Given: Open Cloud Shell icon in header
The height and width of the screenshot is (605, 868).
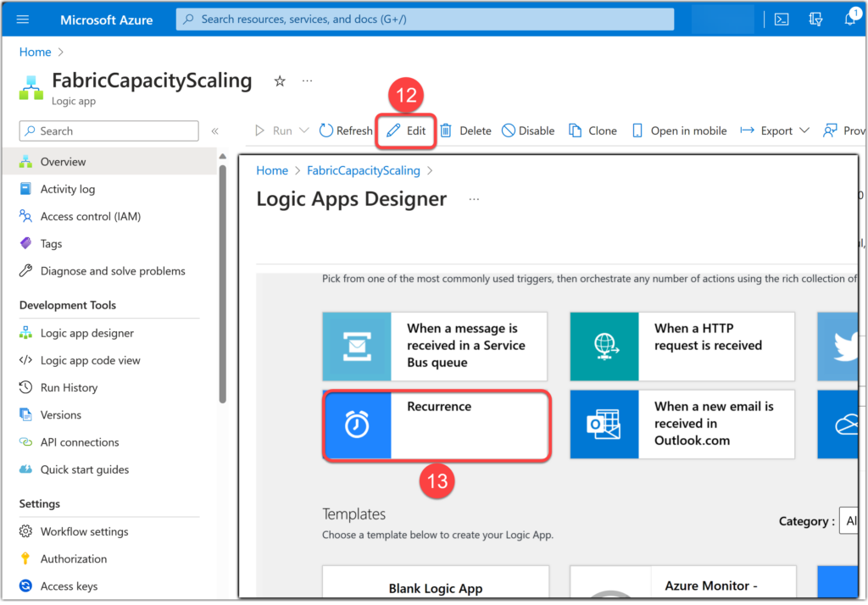Looking at the screenshot, I should click(781, 19).
